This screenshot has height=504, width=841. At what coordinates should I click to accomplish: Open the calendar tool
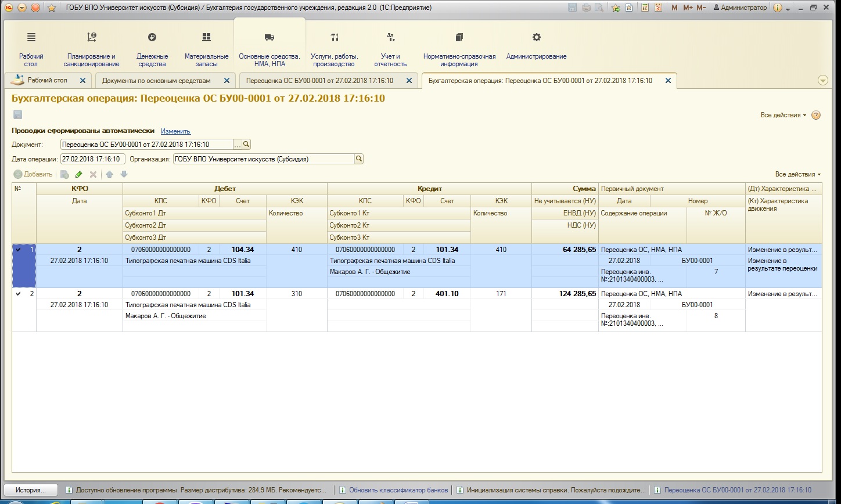coord(658,8)
